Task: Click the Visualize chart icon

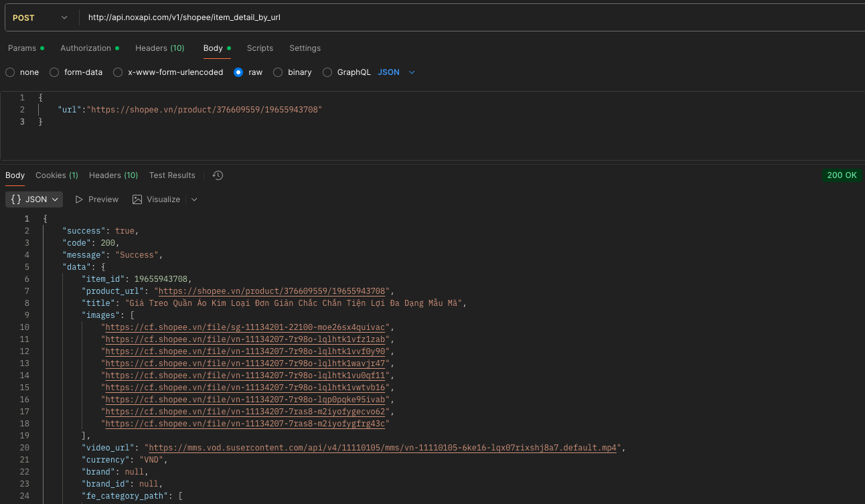Action: [137, 199]
